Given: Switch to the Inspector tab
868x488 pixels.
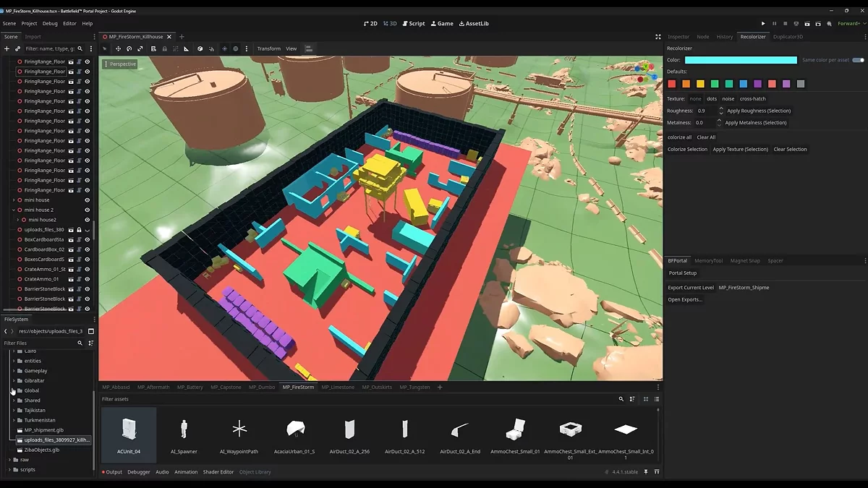Looking at the screenshot, I should tap(678, 36).
